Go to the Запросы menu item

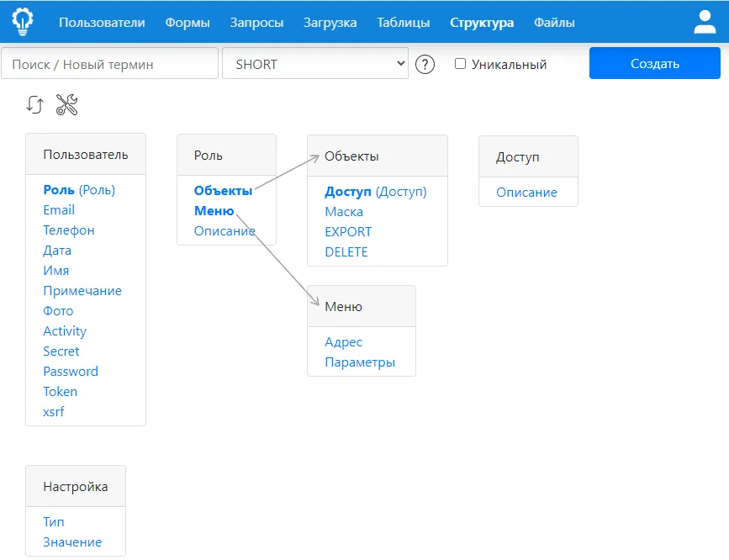[256, 23]
